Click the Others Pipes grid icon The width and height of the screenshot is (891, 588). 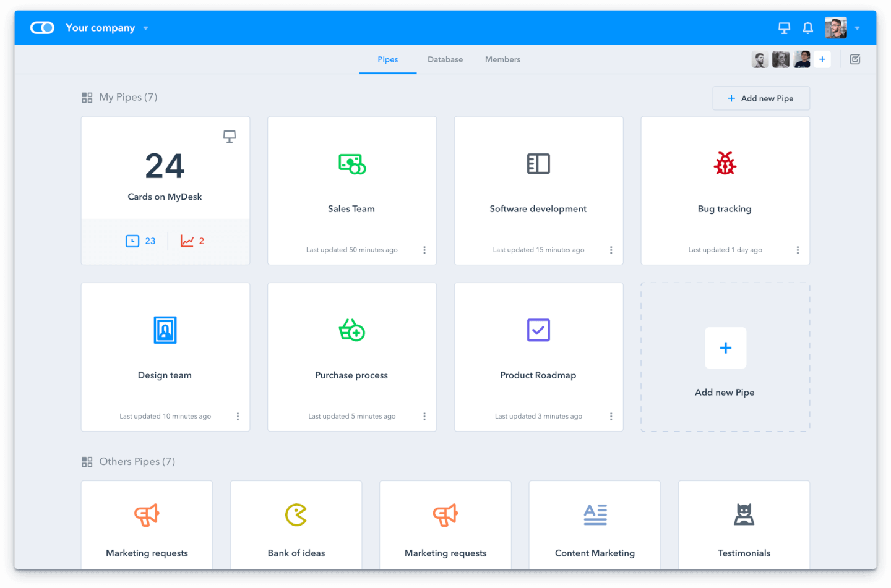click(x=87, y=462)
